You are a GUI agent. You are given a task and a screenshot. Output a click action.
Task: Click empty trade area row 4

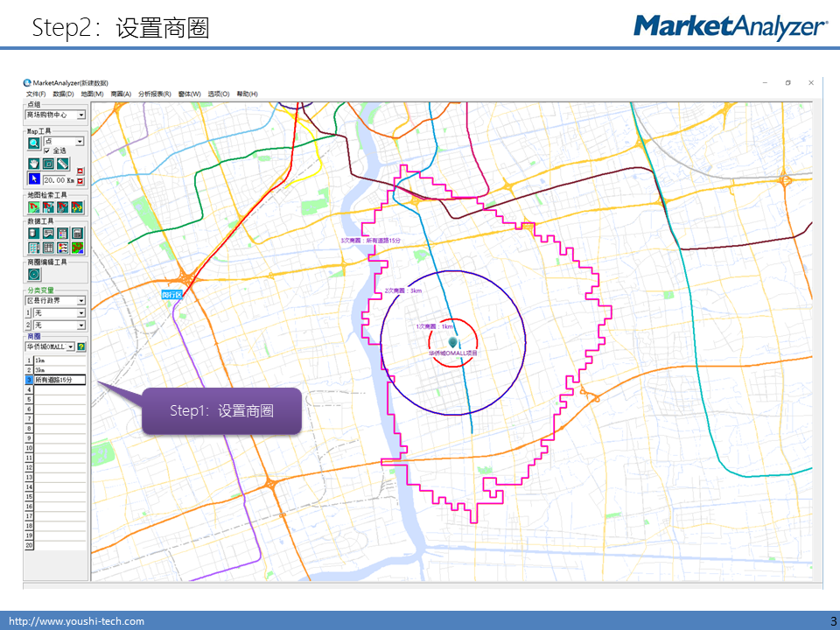(59, 390)
